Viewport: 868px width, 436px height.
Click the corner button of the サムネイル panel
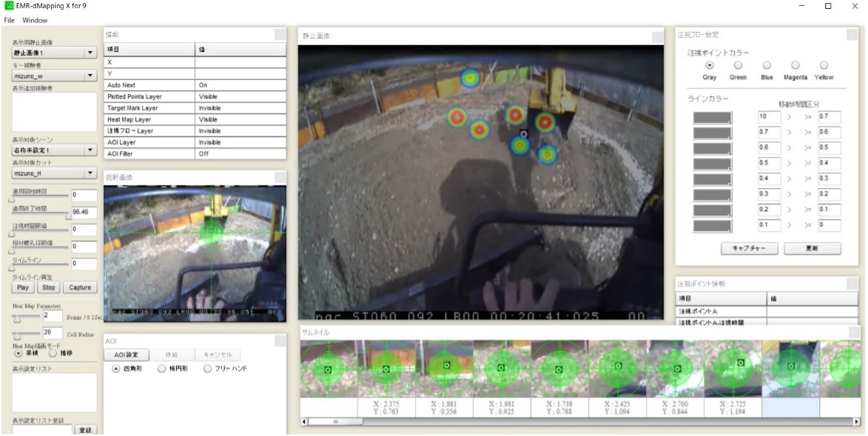coord(854,333)
